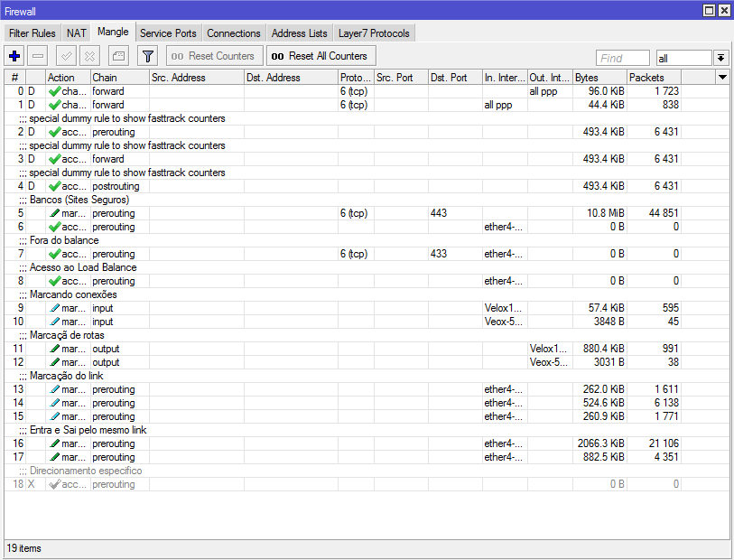This screenshot has width=734, height=560.
Task: Select comment row 'Fora do balance'
Action: tap(367, 240)
